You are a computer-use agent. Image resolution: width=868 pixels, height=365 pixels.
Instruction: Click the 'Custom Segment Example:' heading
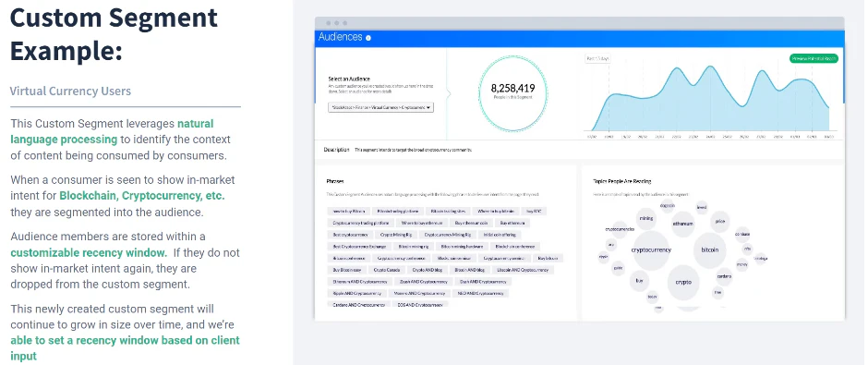114,34
